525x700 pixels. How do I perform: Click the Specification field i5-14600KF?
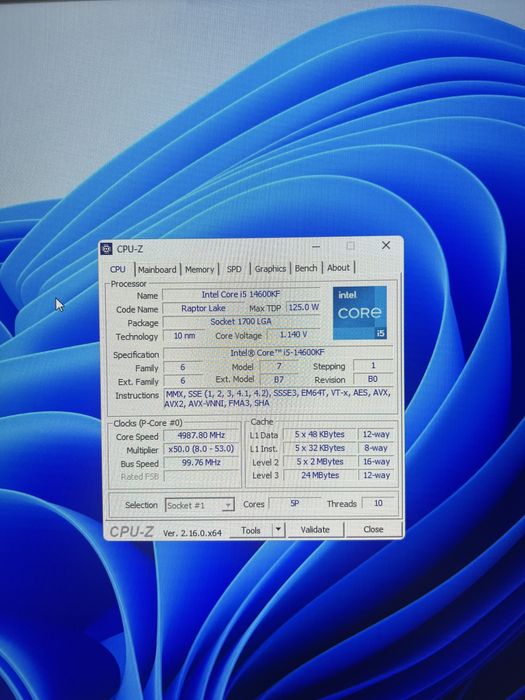coord(278,353)
